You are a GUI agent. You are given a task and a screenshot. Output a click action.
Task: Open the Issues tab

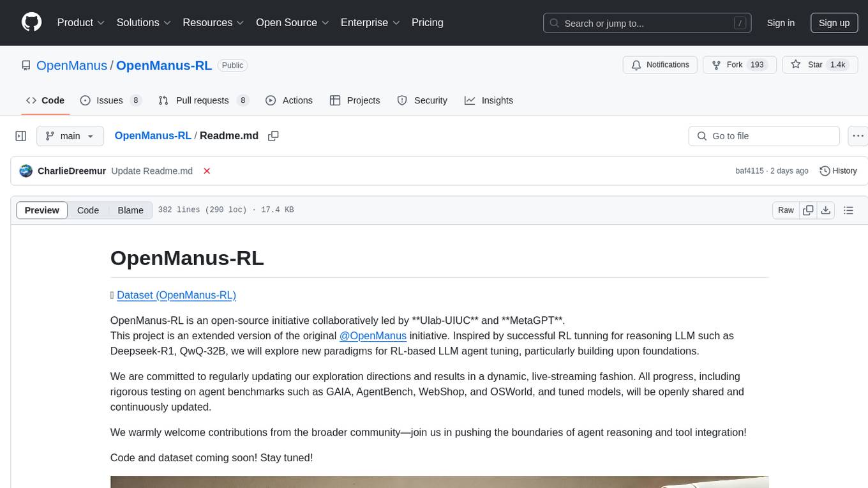[x=110, y=100]
